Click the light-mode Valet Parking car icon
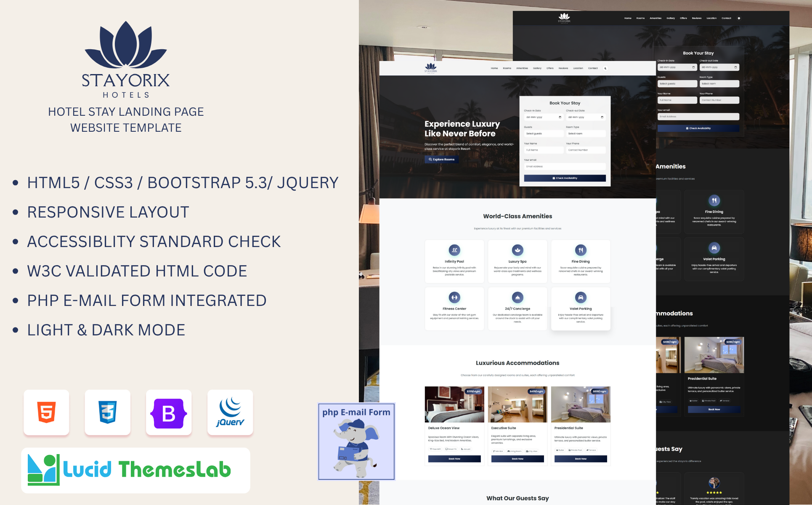 click(581, 298)
